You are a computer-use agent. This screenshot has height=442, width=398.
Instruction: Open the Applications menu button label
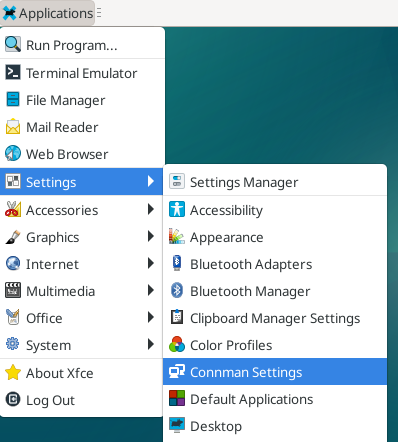pyautogui.click(x=56, y=14)
